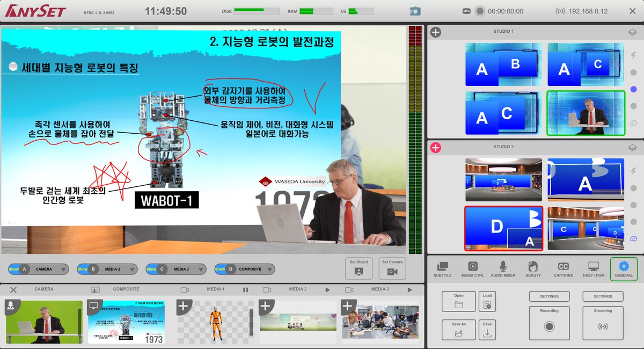Click the Load button
Viewport: 644px width, 349px height.
click(487, 301)
